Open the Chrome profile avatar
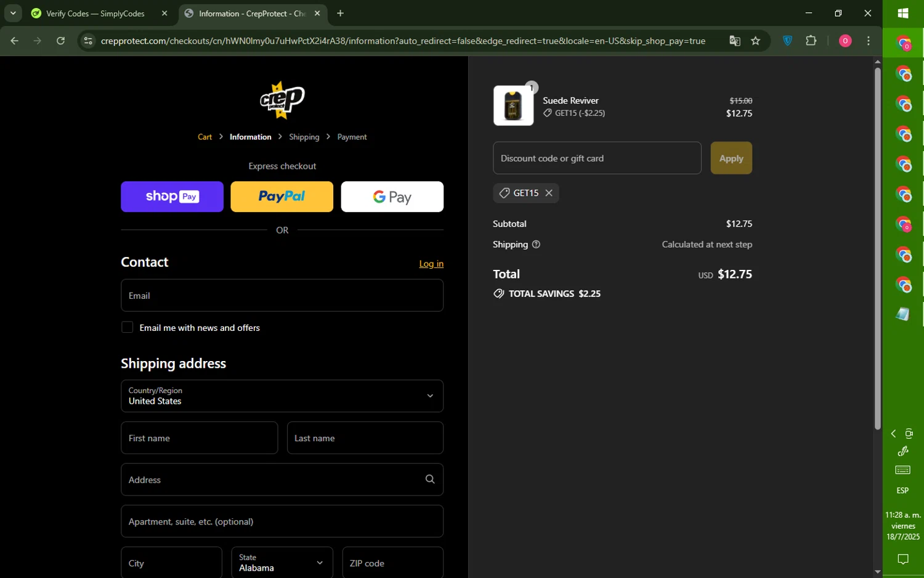Image resolution: width=924 pixels, height=578 pixels. (845, 41)
